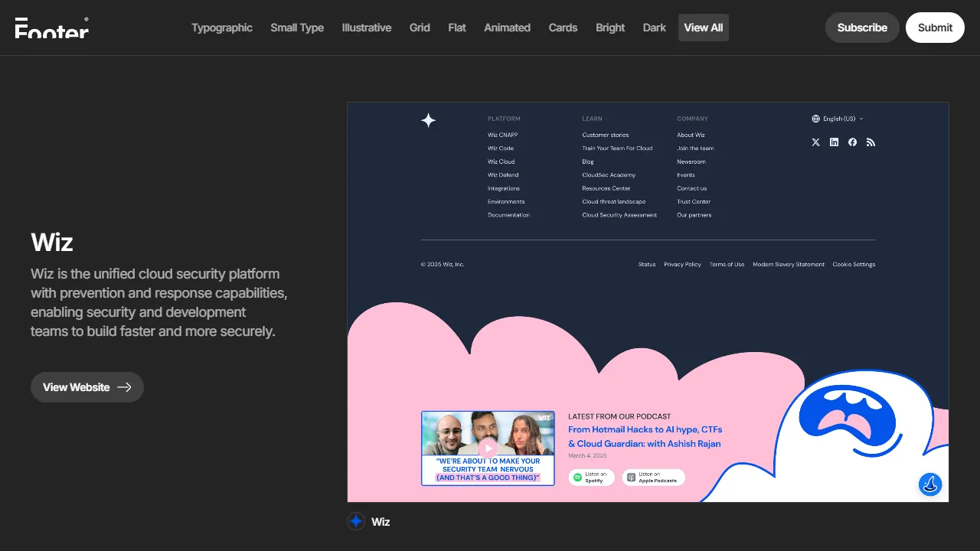Viewport: 980px width, 551px height.
Task: Click the globe language icon
Action: click(x=815, y=119)
